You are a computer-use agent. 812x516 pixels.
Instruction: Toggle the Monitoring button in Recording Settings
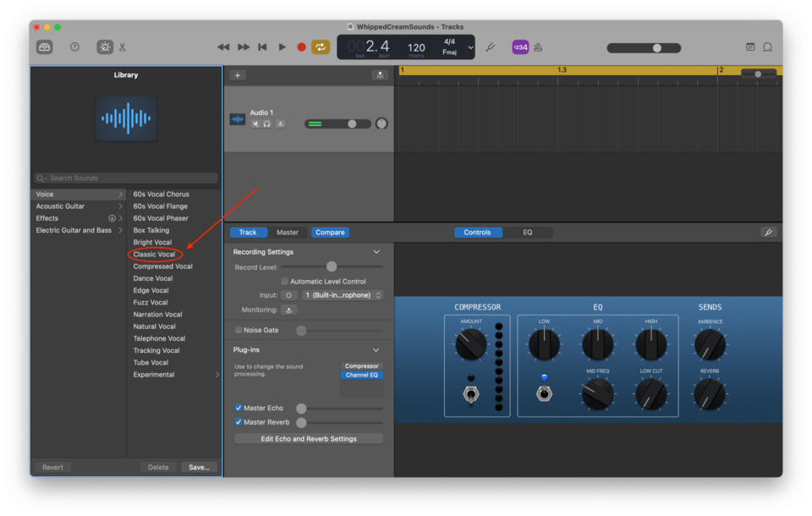(x=289, y=310)
